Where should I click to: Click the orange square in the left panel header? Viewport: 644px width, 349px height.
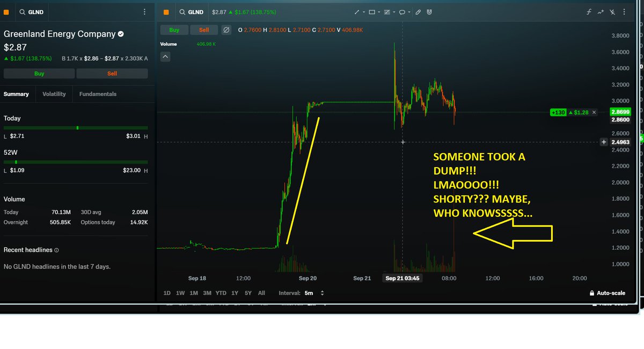(6, 12)
